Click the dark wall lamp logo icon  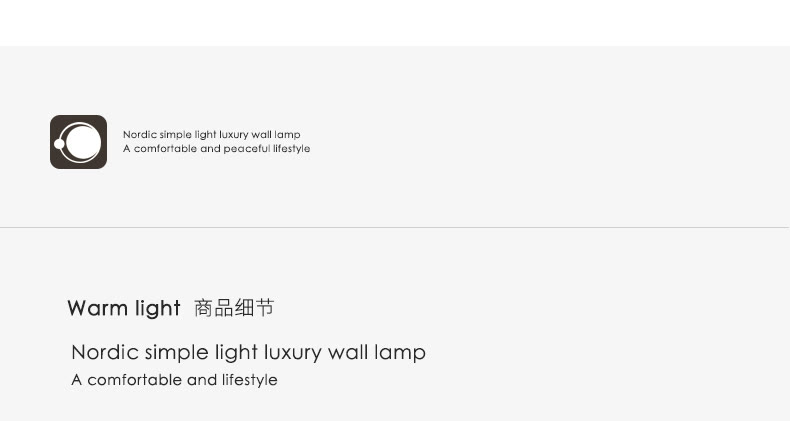coord(78,142)
